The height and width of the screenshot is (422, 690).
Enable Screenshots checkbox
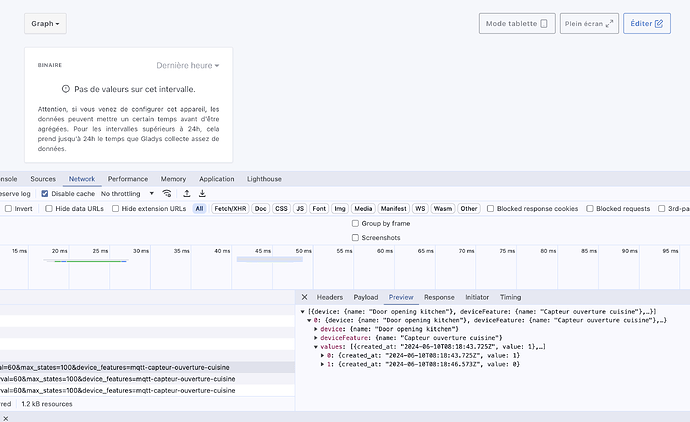(x=355, y=238)
